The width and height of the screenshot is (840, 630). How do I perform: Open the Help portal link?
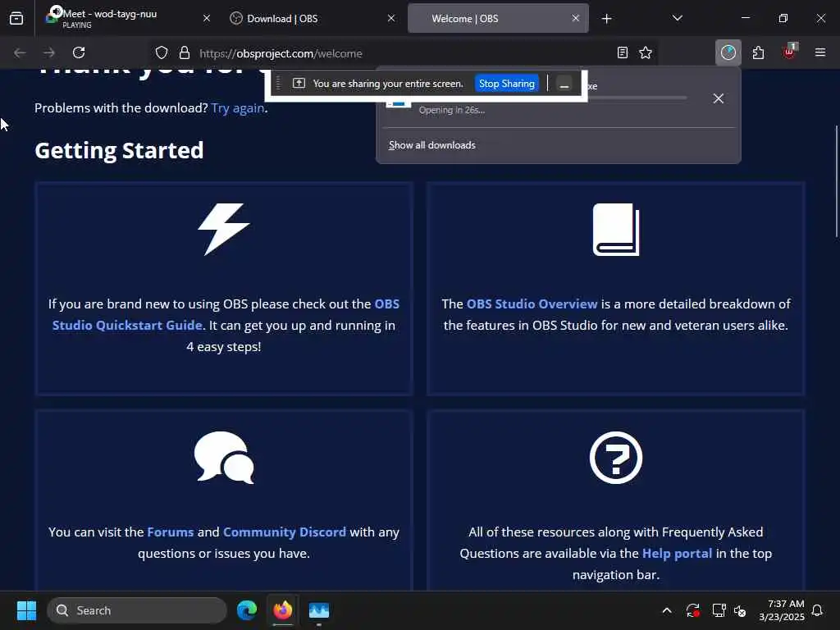(x=677, y=554)
